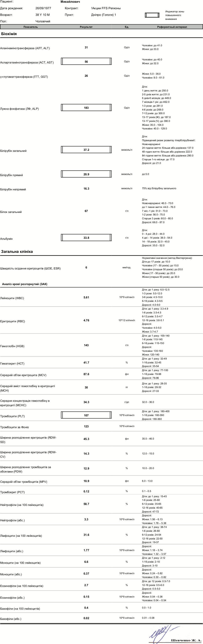203x644 pixels.
Task: Click the highlighted AST result 56
Action: 86,62
